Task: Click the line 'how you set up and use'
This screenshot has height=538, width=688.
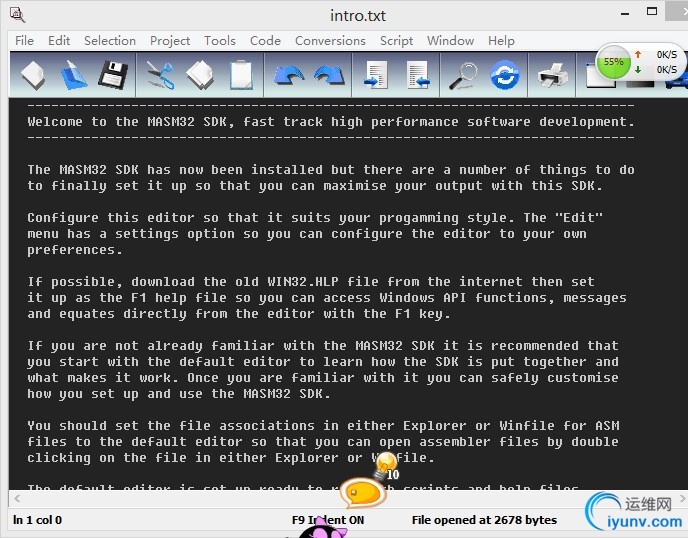Action: pos(178,394)
